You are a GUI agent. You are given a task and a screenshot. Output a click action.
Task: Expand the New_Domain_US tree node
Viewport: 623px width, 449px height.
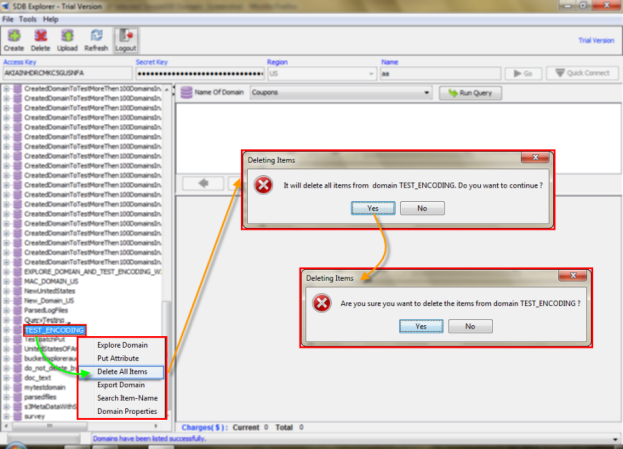click(7, 301)
